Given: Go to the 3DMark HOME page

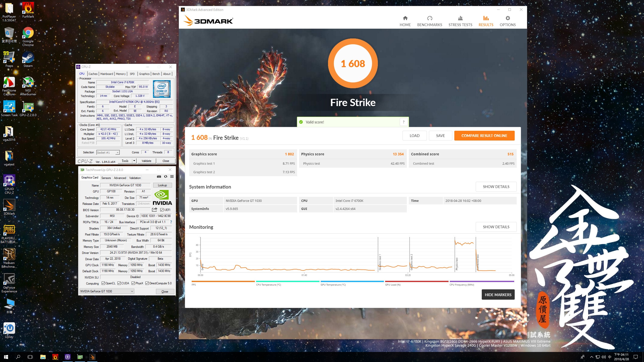Looking at the screenshot, I should (x=405, y=21).
